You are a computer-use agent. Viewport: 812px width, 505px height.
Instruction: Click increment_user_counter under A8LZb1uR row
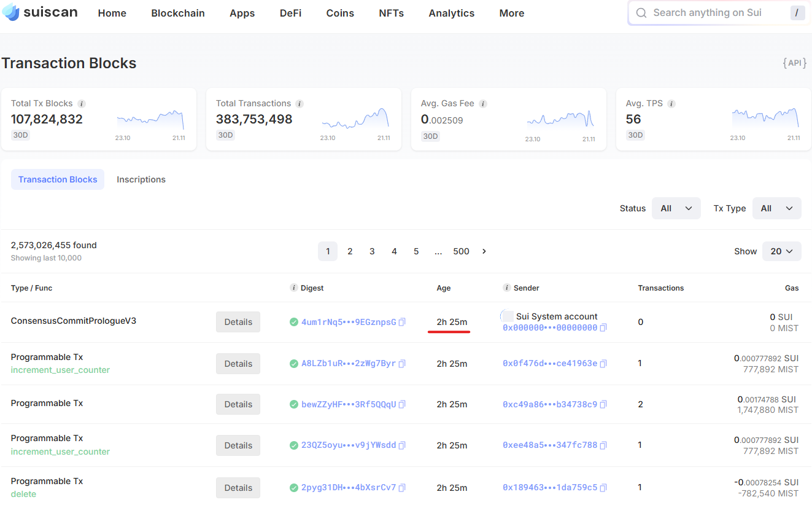(x=60, y=370)
